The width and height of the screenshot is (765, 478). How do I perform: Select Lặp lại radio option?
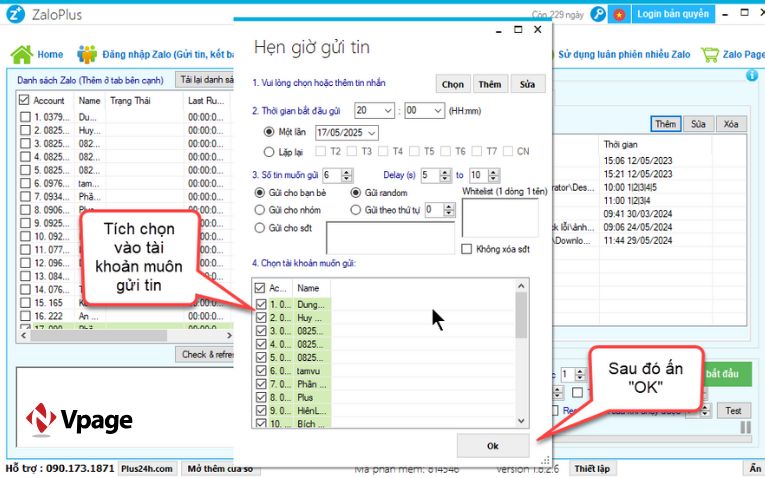pyautogui.click(x=268, y=152)
